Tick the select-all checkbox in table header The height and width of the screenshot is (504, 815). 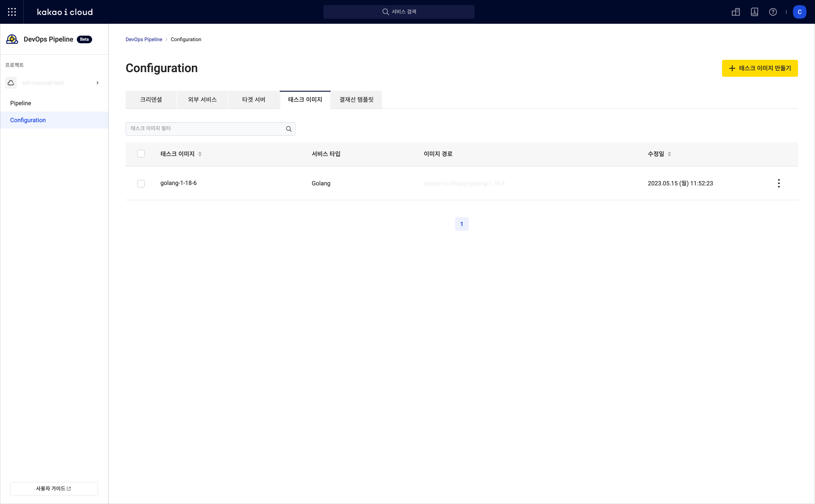(141, 154)
